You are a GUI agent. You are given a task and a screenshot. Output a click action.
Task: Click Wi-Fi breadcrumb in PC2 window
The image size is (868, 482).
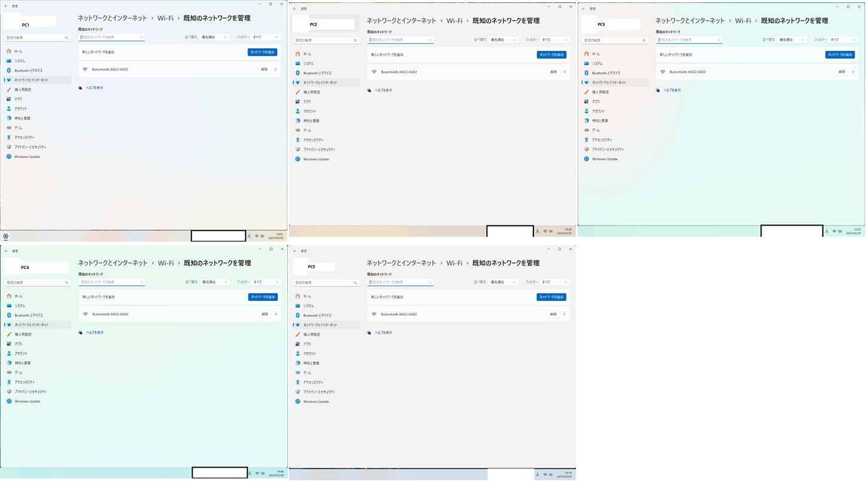pos(454,20)
